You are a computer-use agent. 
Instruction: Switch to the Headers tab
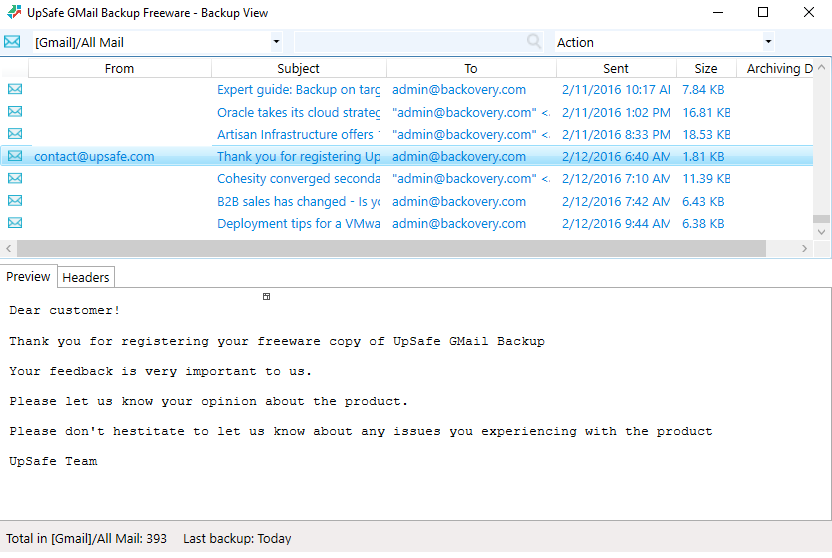tap(85, 277)
